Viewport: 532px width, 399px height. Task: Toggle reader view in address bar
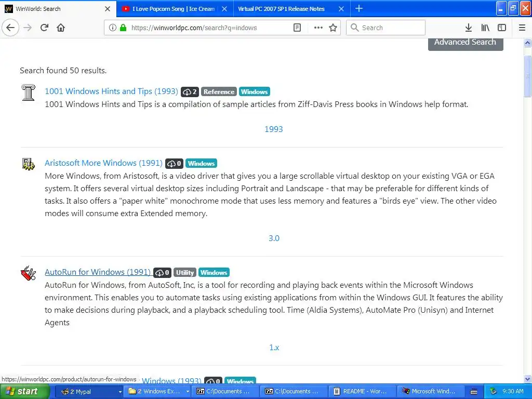(297, 28)
